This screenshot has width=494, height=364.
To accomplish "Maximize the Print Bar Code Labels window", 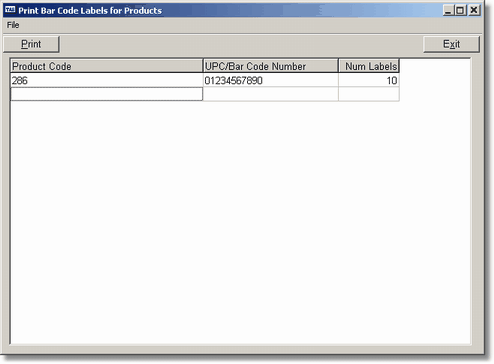I will (x=460, y=10).
